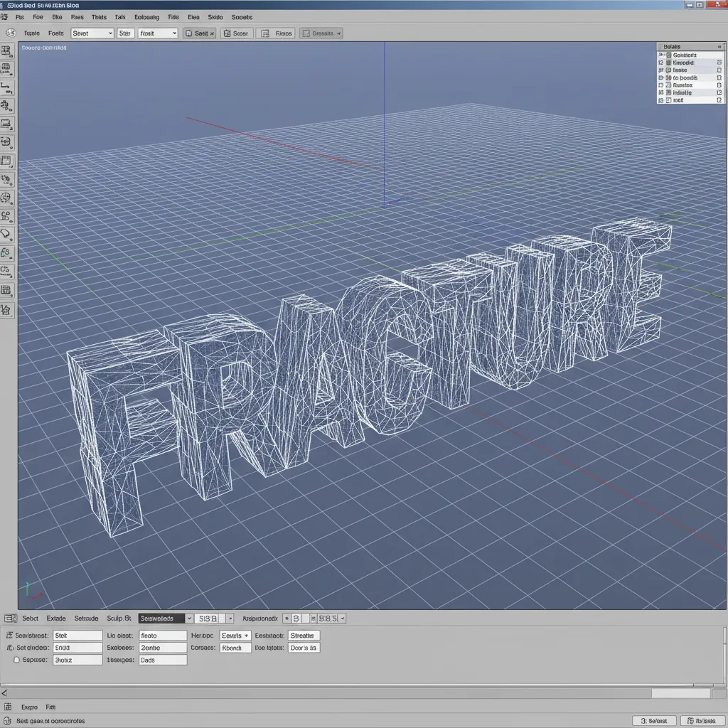The height and width of the screenshot is (728, 728).
Task: Click the list icon on Rieios button
Action: coord(265,33)
